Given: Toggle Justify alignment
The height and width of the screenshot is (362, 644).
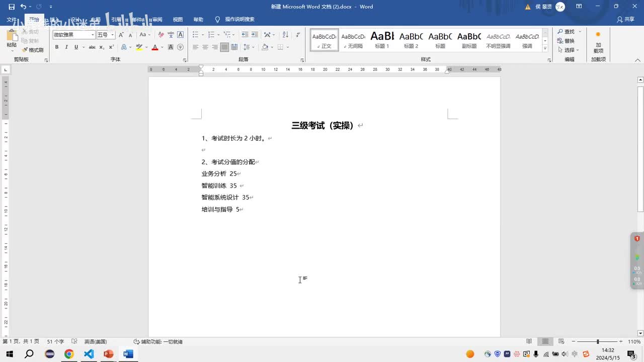Looking at the screenshot, I should coord(224,47).
